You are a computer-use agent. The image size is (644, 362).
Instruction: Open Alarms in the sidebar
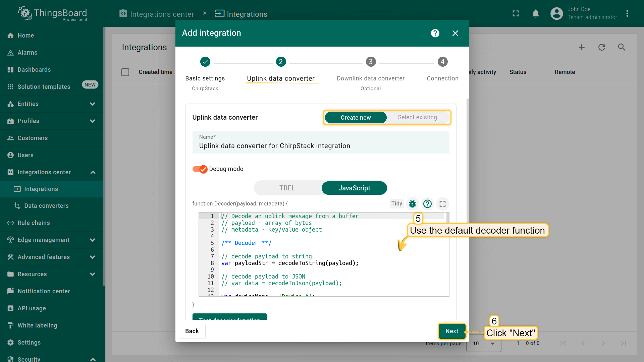[51, 53]
